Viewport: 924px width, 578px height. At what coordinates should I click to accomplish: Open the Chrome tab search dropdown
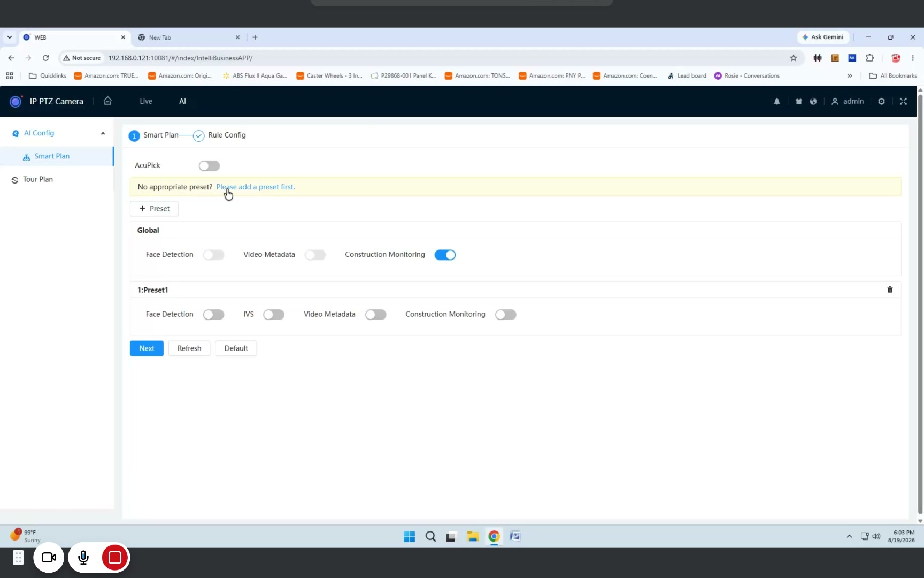10,37
